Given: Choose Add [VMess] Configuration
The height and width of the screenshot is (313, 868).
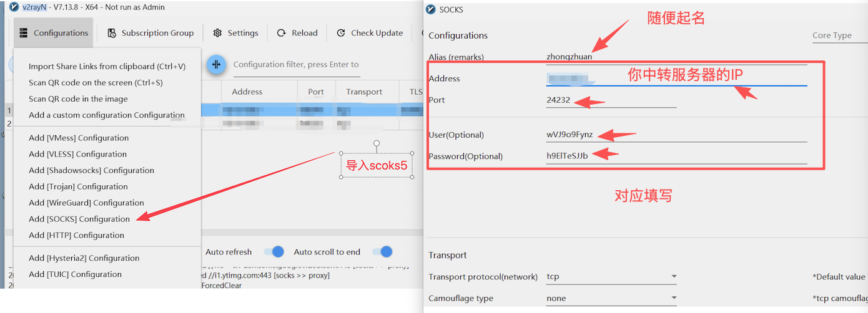Looking at the screenshot, I should pyautogui.click(x=79, y=138).
